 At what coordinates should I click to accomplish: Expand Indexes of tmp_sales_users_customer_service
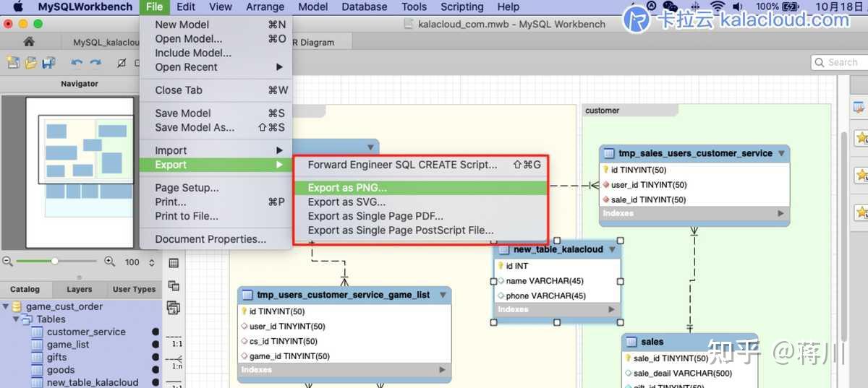780,214
